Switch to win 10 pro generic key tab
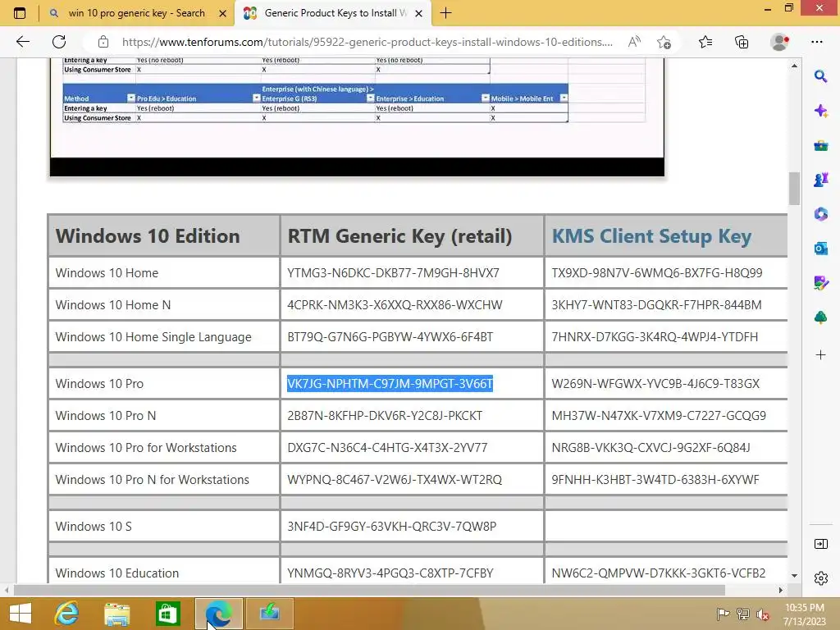Viewport: 840px width, 630px height. (137, 13)
